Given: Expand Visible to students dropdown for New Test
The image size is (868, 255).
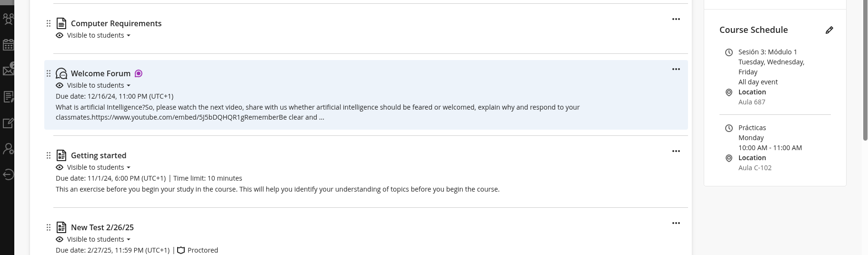Looking at the screenshot, I should (99, 239).
